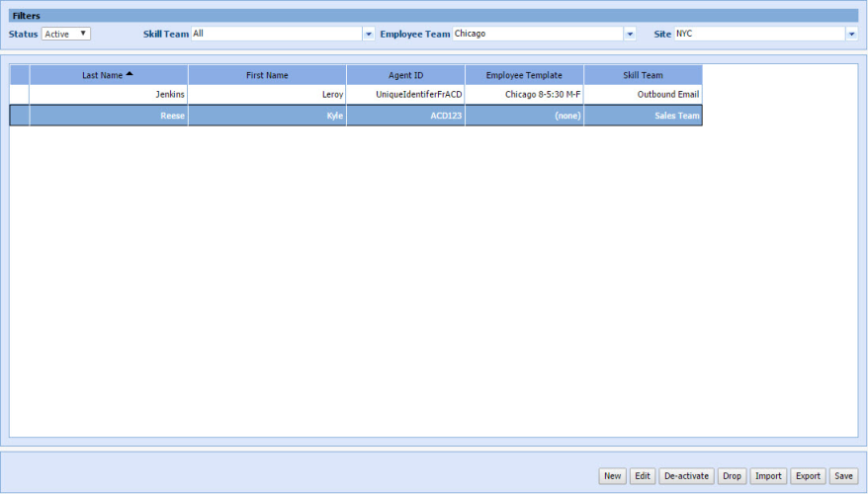Click the Export button
Image resolution: width=868 pixels, height=494 pixels.
[x=808, y=476]
